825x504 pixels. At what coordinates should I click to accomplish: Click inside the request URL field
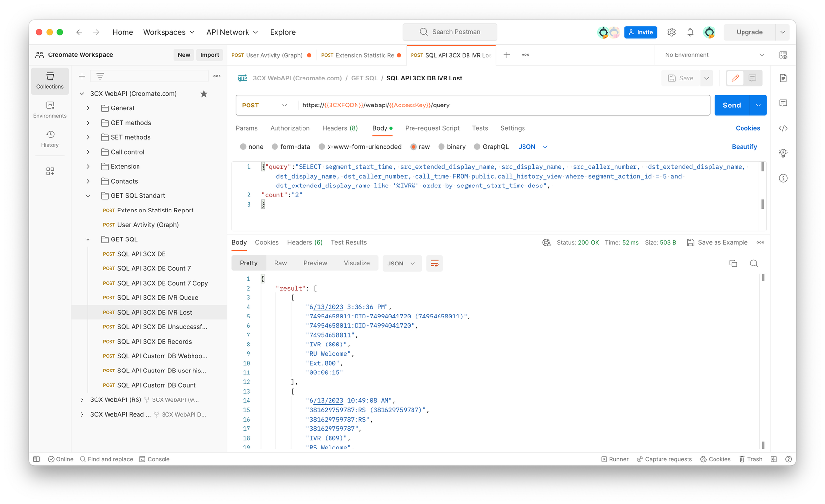click(491, 105)
